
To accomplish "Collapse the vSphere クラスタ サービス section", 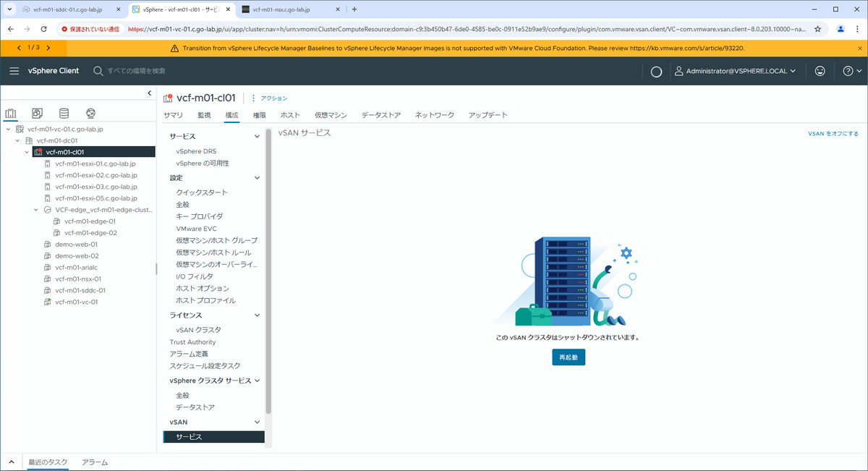I will click(x=257, y=381).
